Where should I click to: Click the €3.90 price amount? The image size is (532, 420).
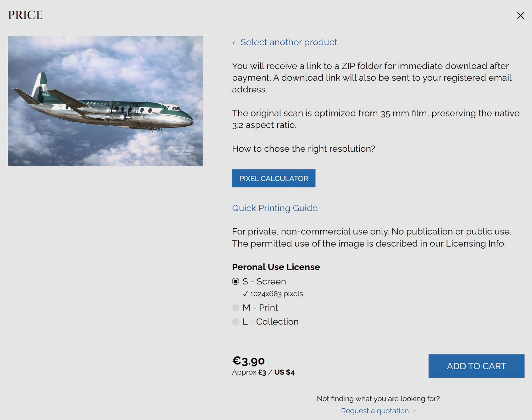coord(248,361)
